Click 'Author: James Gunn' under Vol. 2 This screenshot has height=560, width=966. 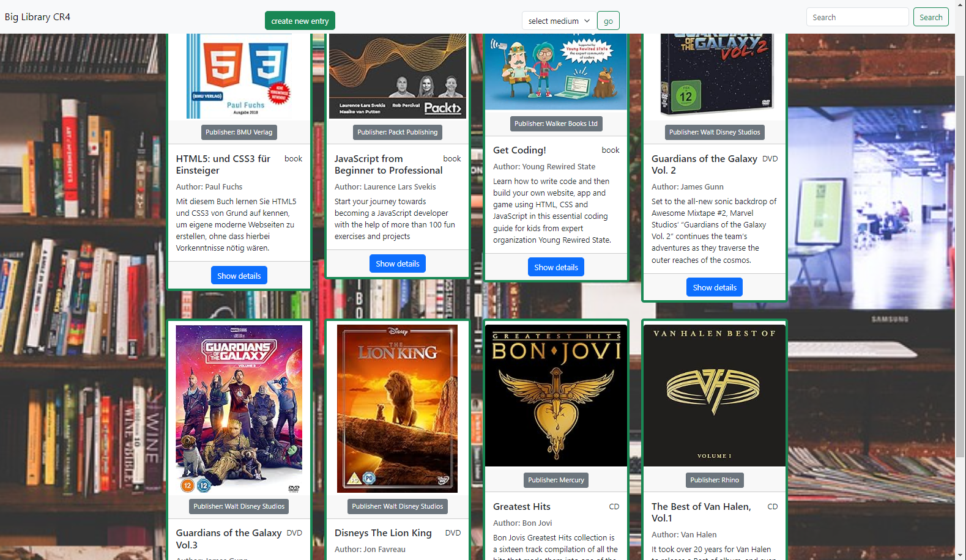688,187
